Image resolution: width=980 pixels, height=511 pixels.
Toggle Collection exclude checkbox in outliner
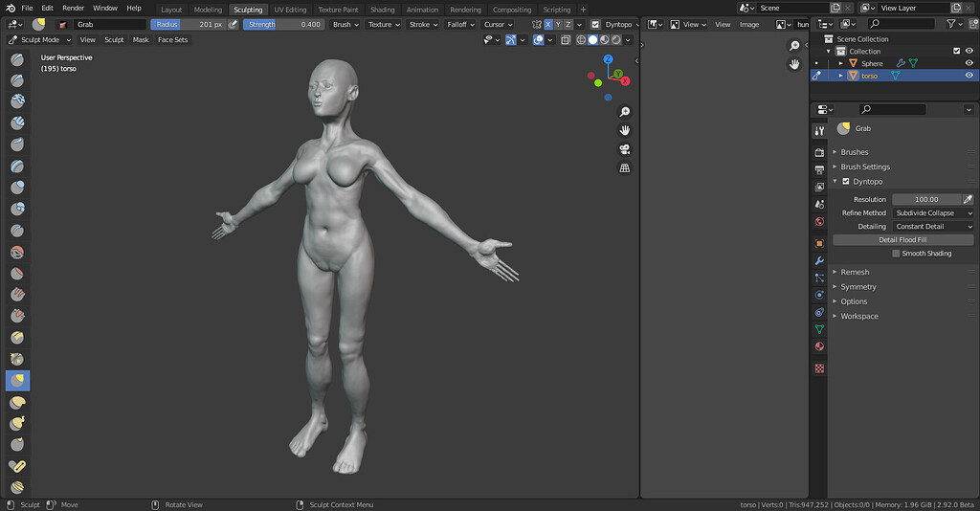point(956,52)
